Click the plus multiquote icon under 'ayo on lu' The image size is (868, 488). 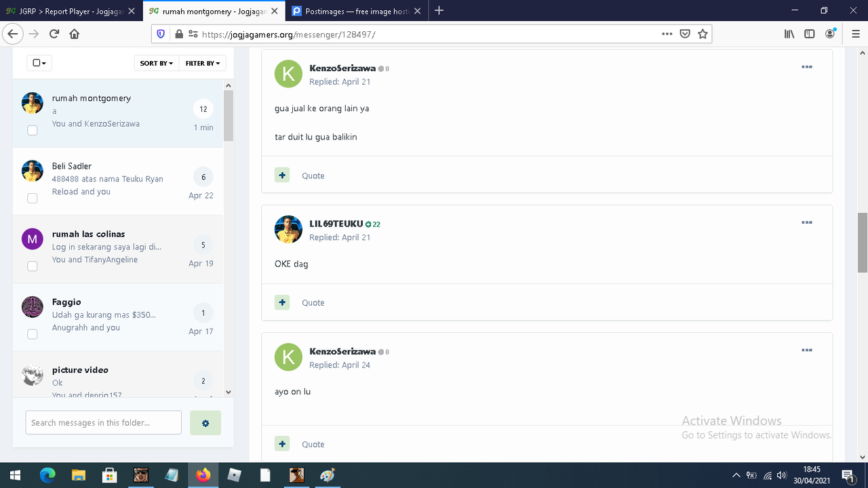(282, 444)
